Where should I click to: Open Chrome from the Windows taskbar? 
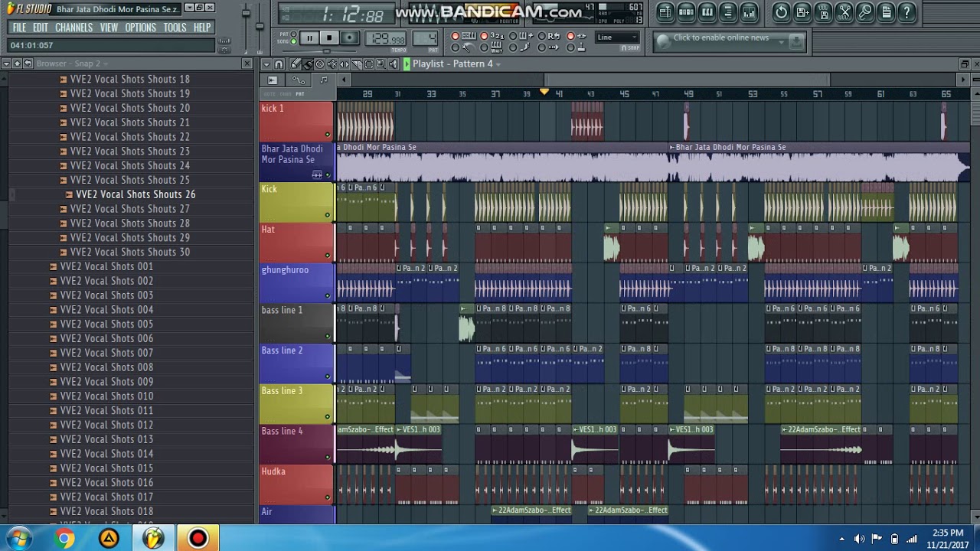pyautogui.click(x=64, y=539)
